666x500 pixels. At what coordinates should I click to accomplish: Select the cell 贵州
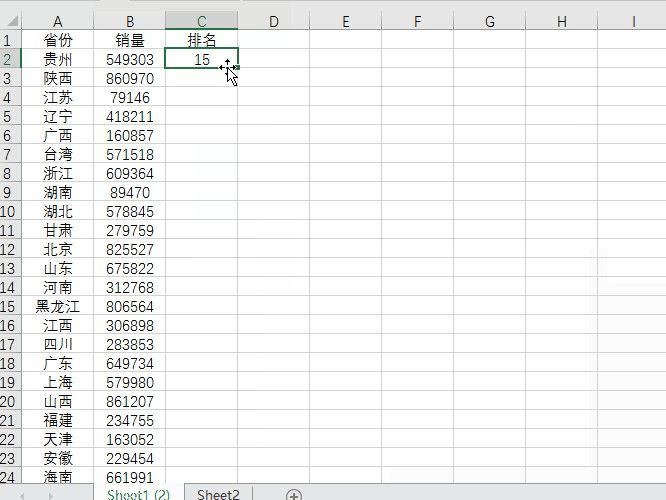(x=58, y=59)
